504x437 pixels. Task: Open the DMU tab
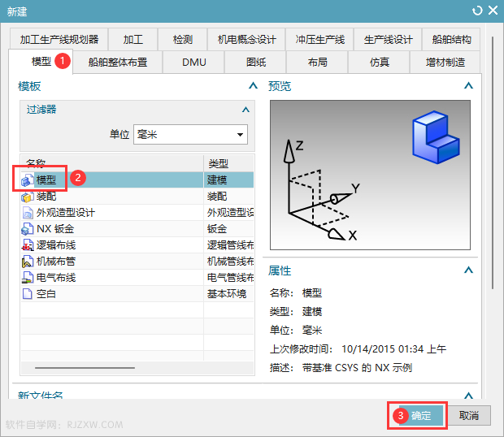pos(193,62)
